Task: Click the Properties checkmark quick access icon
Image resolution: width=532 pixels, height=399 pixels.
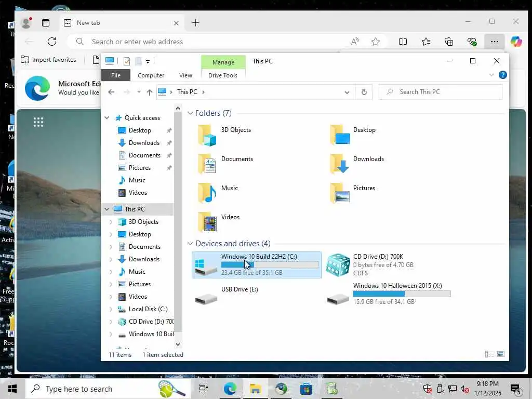Action: [x=127, y=61]
